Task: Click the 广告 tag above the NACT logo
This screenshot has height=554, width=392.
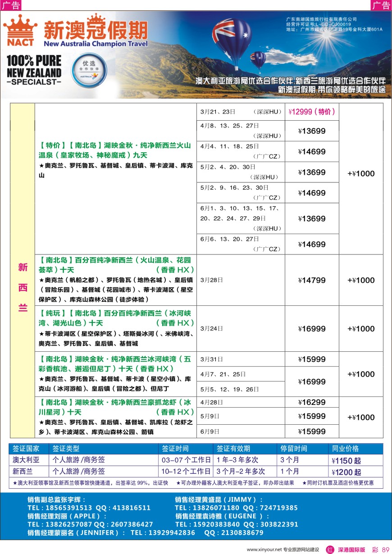Action: (11, 5)
